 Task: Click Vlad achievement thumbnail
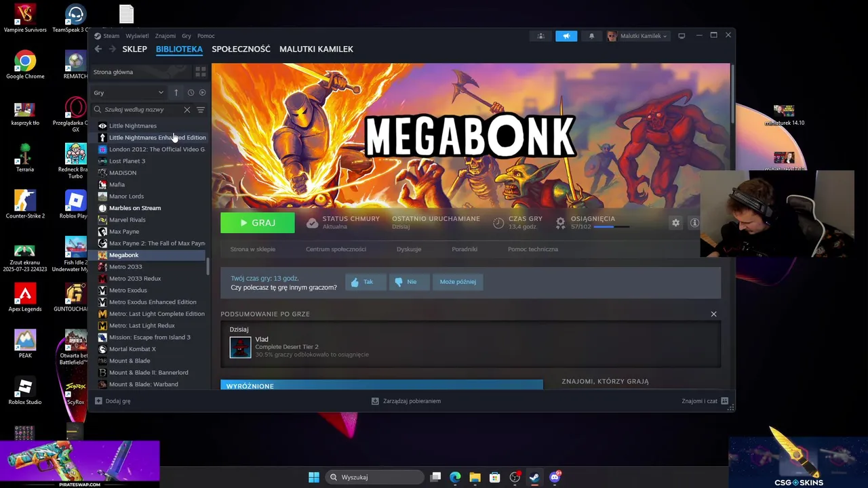240,347
